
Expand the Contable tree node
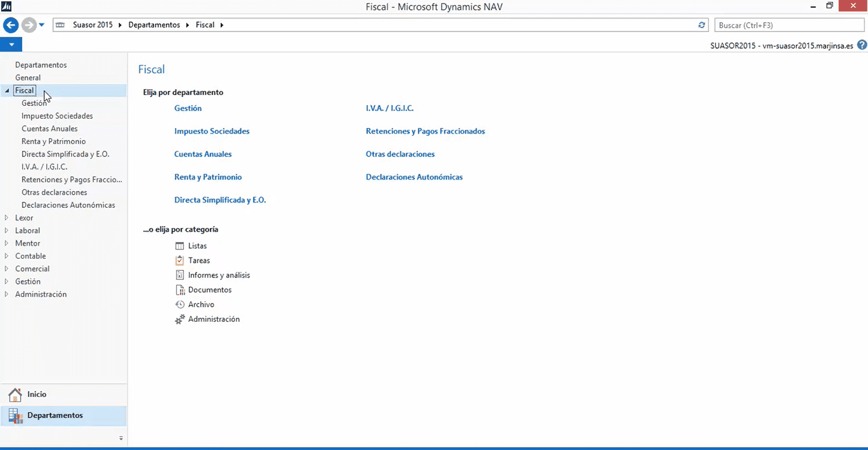[x=7, y=256]
